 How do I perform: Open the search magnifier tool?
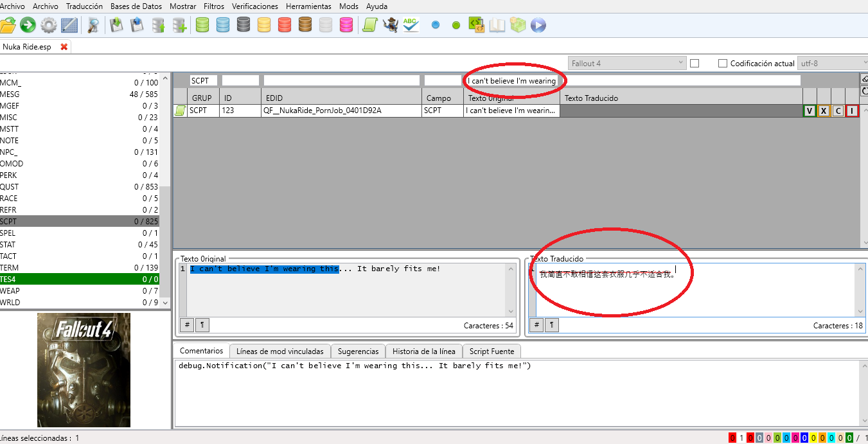[x=93, y=25]
